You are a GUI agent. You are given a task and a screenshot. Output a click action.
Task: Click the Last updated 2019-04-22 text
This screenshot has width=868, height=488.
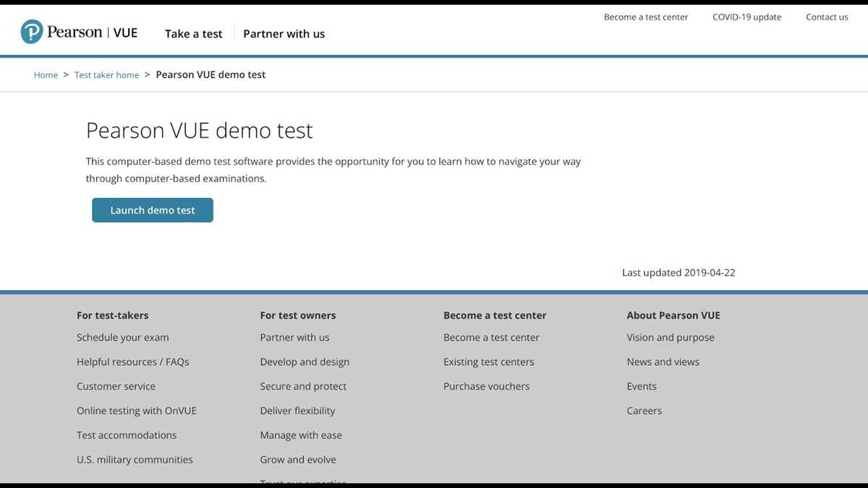pos(678,273)
